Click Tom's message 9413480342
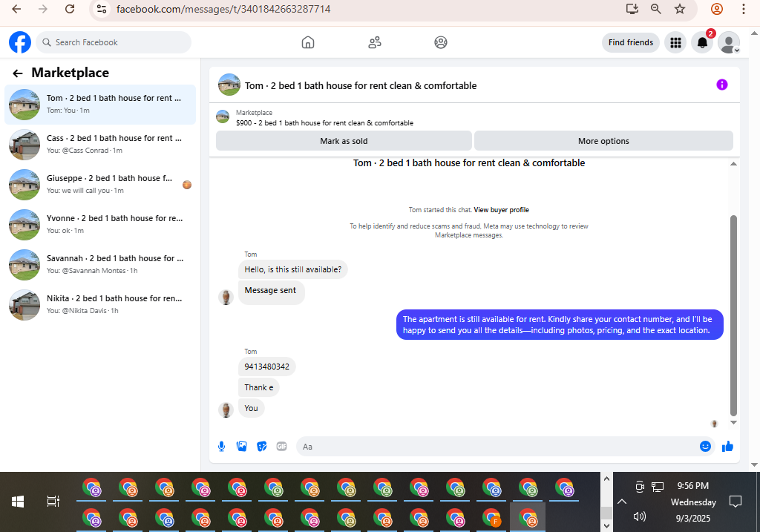 (x=266, y=367)
